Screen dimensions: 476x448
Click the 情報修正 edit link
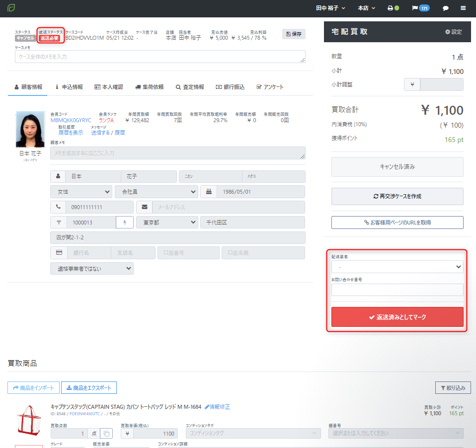coord(217,407)
